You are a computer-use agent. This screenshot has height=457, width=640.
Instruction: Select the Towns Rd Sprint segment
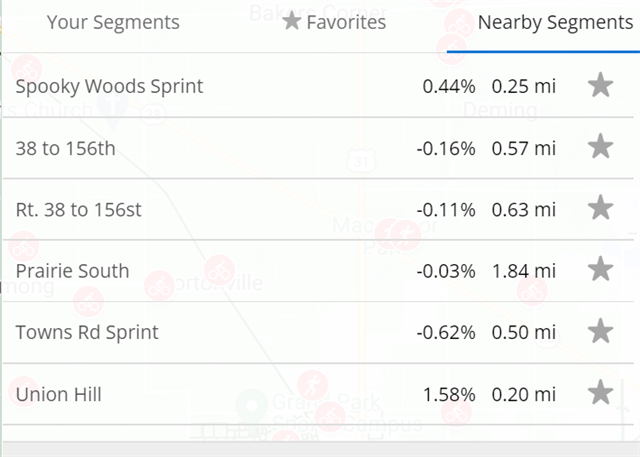(318, 333)
